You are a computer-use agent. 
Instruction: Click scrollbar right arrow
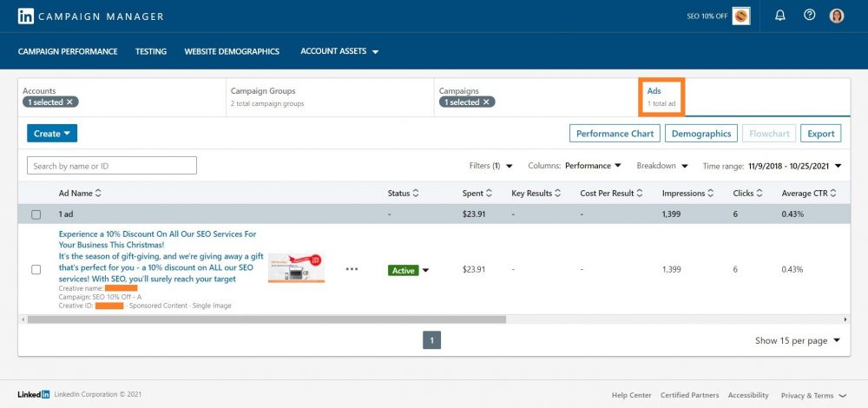point(845,319)
